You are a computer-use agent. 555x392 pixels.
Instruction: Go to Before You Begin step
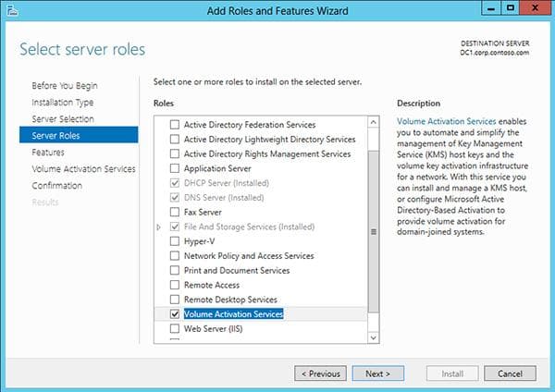(65, 86)
